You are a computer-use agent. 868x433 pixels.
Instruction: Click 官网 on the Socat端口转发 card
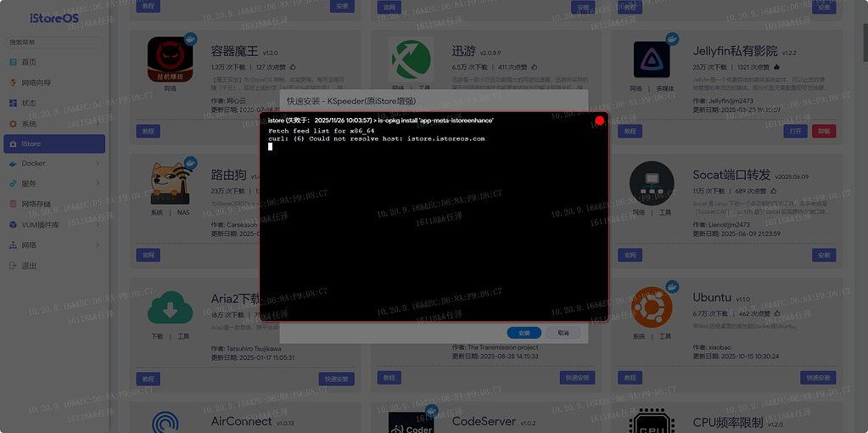coord(630,255)
